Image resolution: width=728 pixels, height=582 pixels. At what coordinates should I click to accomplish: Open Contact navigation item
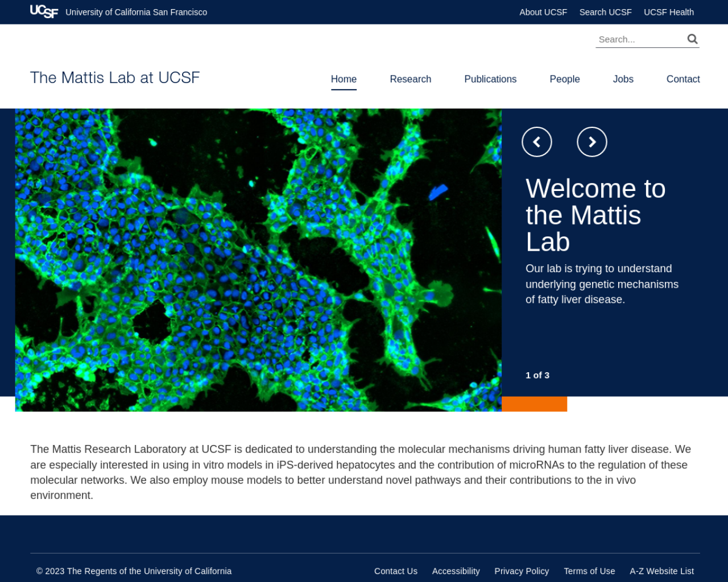click(x=683, y=79)
